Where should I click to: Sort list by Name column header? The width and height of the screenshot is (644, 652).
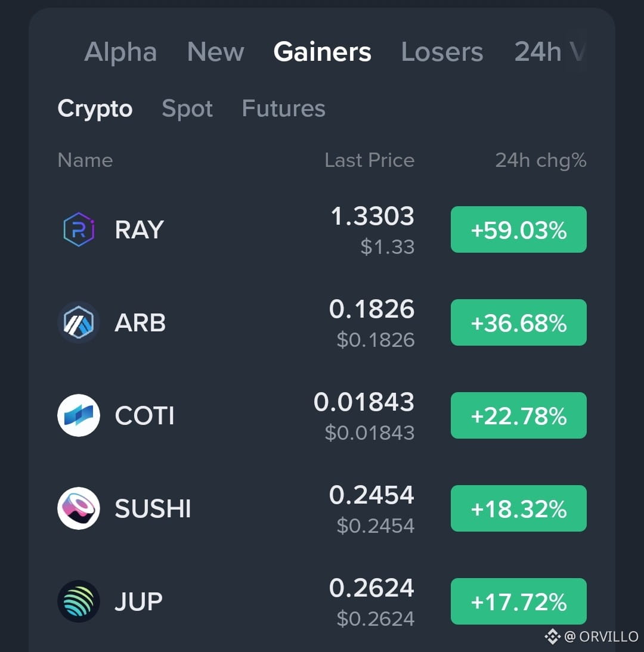click(x=85, y=160)
